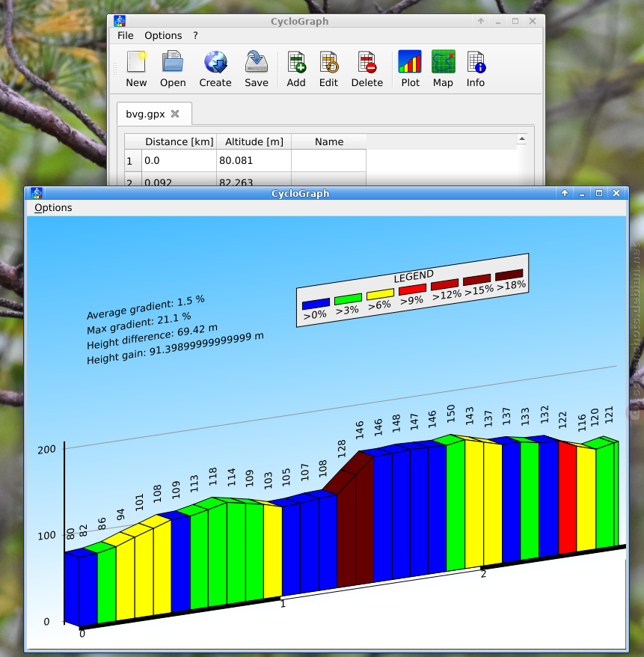Maximize the plot window
644x657 pixels.
click(599, 193)
